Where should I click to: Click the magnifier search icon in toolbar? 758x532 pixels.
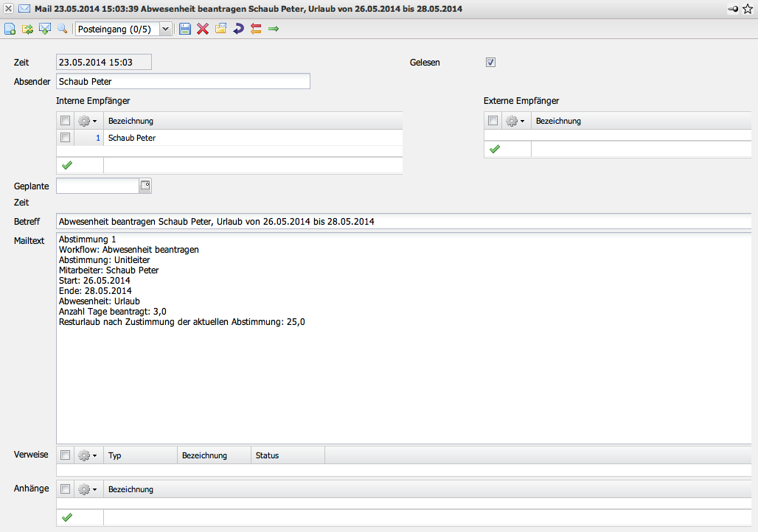62,29
